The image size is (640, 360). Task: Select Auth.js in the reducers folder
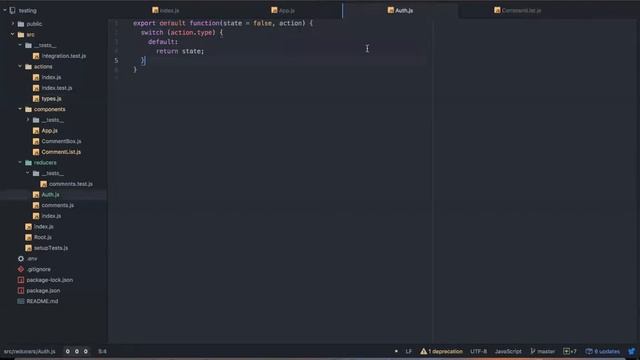click(x=50, y=195)
